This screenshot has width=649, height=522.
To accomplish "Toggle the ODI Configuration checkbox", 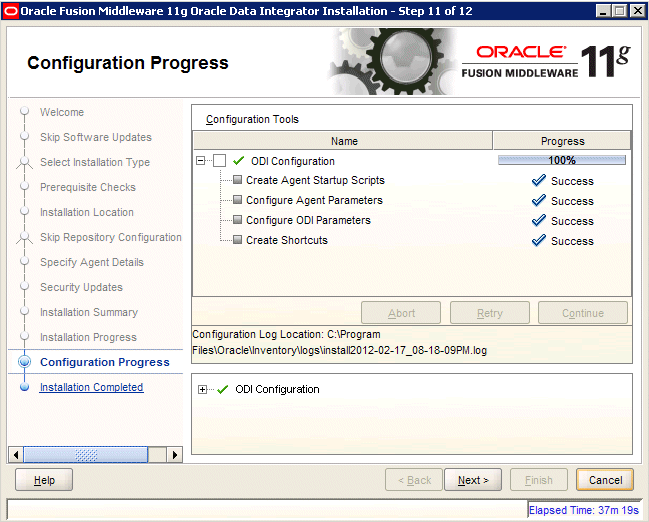I will [x=219, y=161].
